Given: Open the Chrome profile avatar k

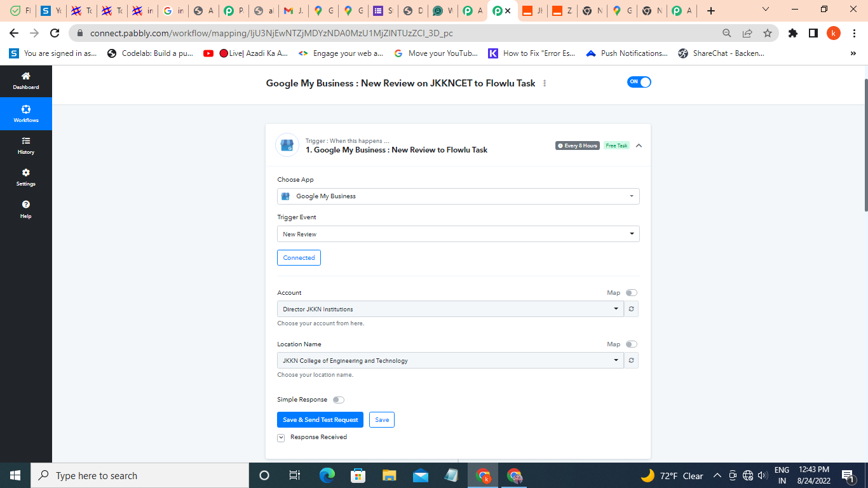Looking at the screenshot, I should (834, 33).
